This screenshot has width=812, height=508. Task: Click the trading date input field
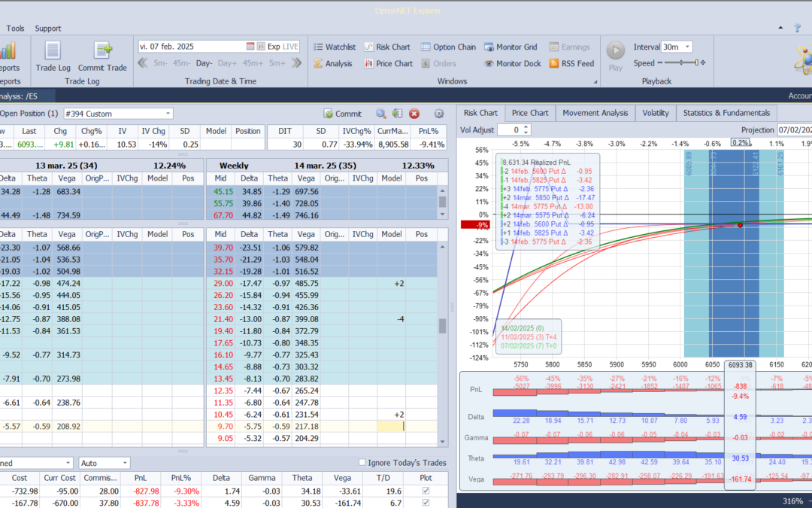(x=192, y=46)
